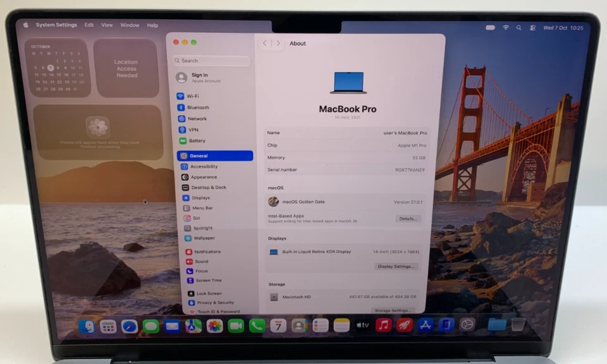Viewport: 607px width, 364px height.
Task: Open Menu Bar settings
Action: click(198, 208)
